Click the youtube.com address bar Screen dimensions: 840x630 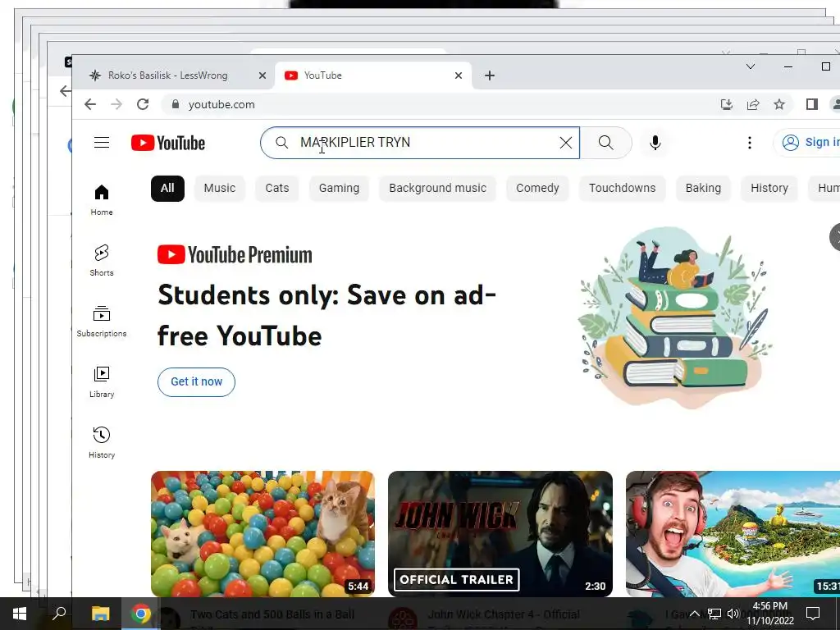point(440,104)
